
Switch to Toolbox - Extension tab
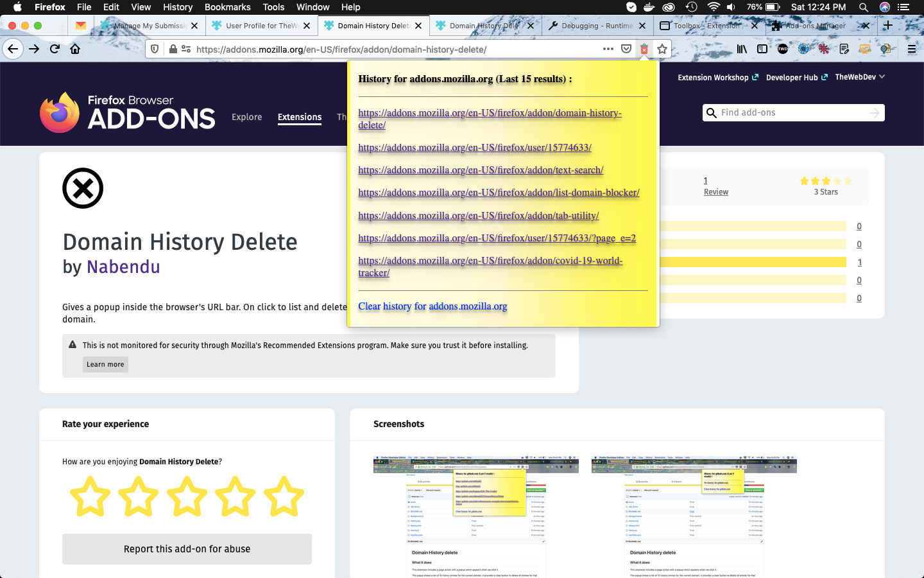click(x=708, y=26)
